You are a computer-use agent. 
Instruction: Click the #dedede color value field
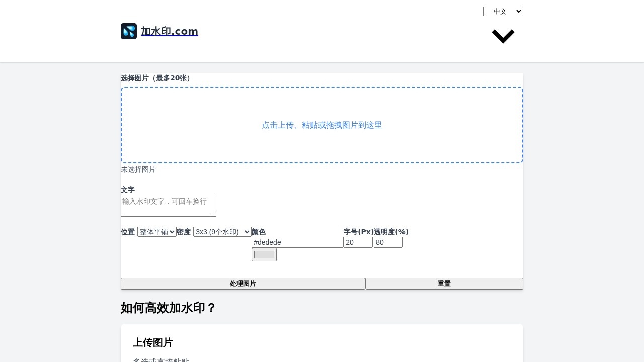[x=297, y=242]
